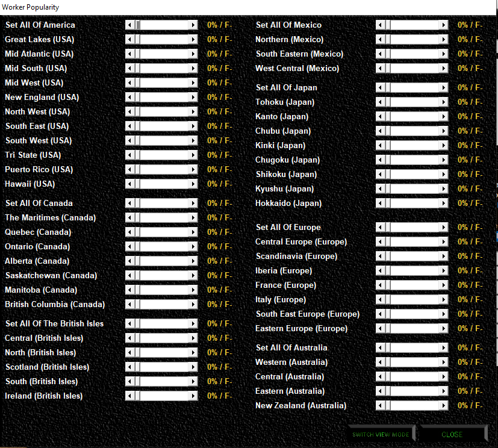Click the Set All Of Canada slider track

tap(164, 204)
